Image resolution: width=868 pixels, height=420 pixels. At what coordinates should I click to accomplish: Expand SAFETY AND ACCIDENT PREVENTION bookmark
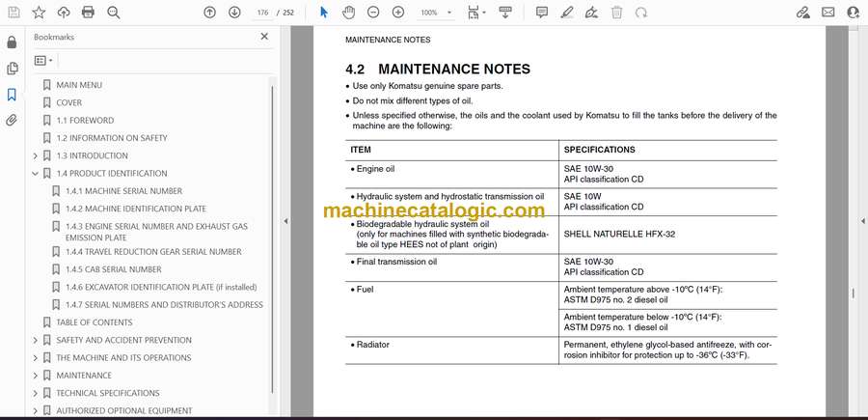[36, 340]
